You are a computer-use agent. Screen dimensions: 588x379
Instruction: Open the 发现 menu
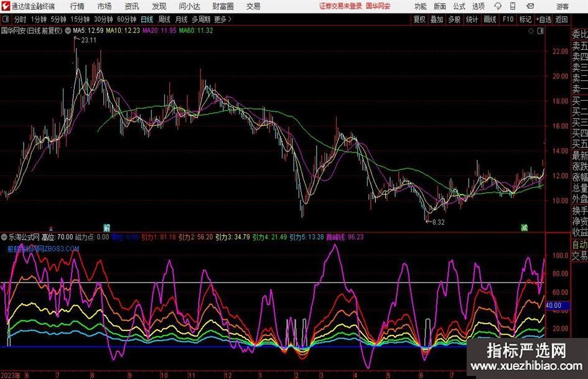pos(159,6)
